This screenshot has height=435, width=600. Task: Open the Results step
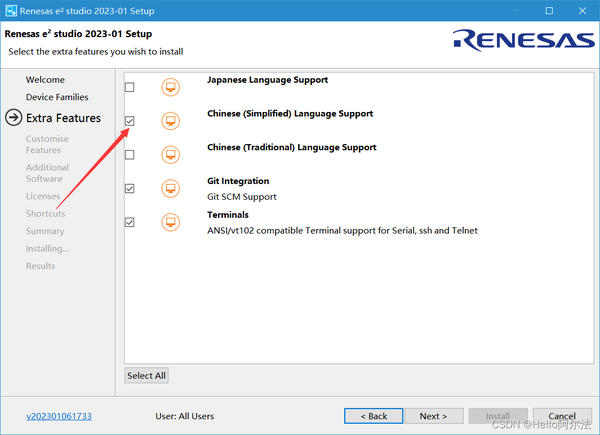(41, 266)
